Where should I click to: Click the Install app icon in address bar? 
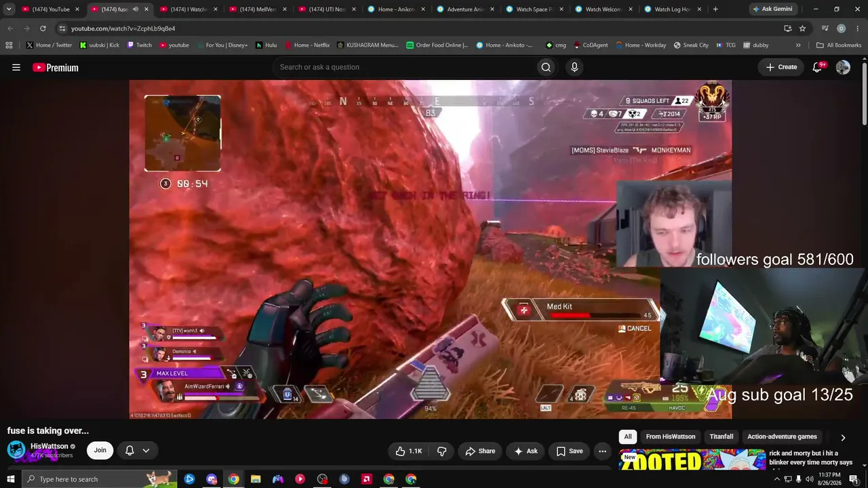[787, 28]
